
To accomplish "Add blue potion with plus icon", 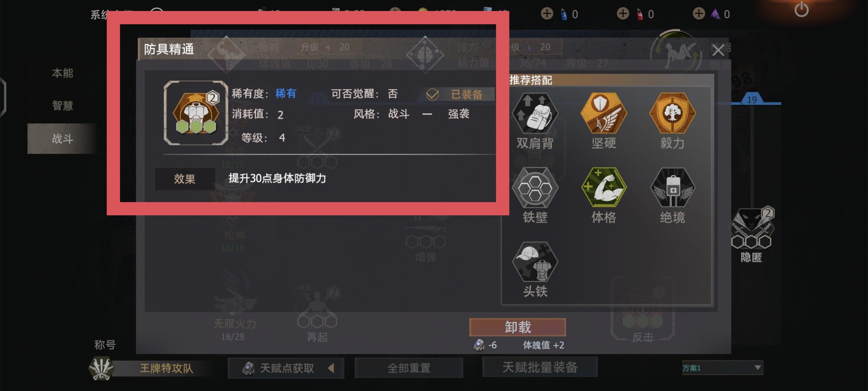I will (547, 14).
